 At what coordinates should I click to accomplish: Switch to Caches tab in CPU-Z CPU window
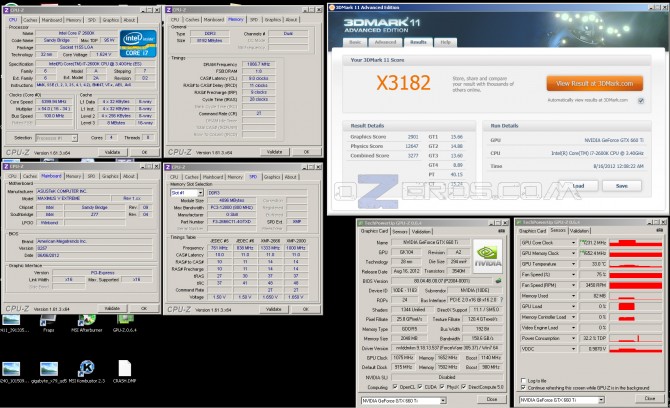(30, 20)
